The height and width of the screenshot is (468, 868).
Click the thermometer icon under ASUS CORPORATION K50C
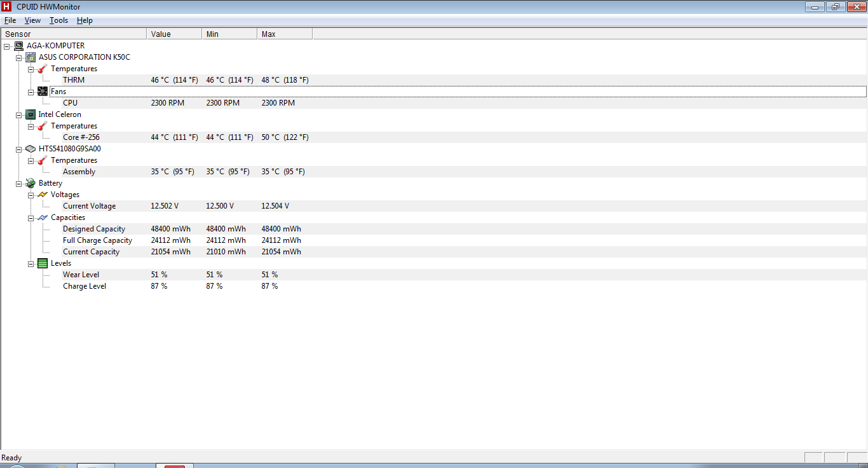click(x=43, y=69)
